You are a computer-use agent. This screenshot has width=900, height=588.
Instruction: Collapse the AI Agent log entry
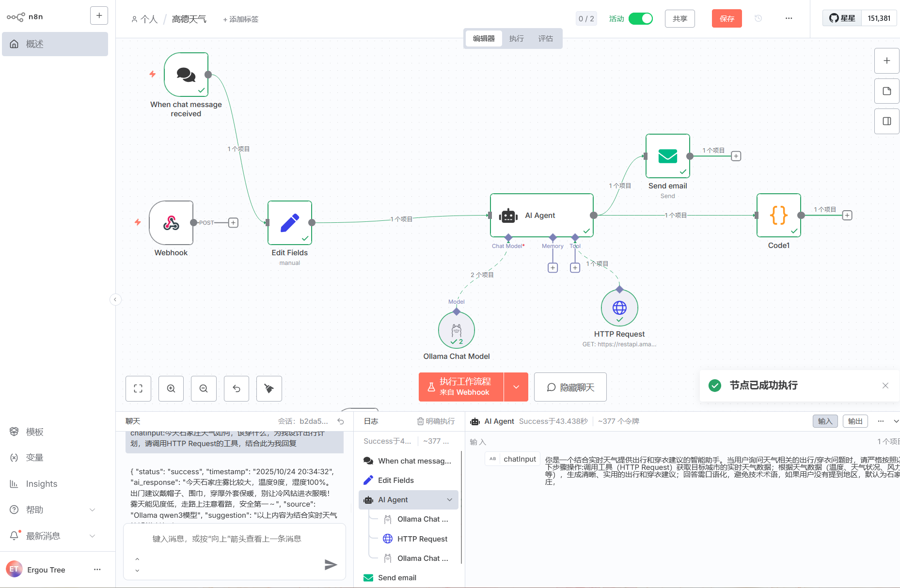[450, 500]
